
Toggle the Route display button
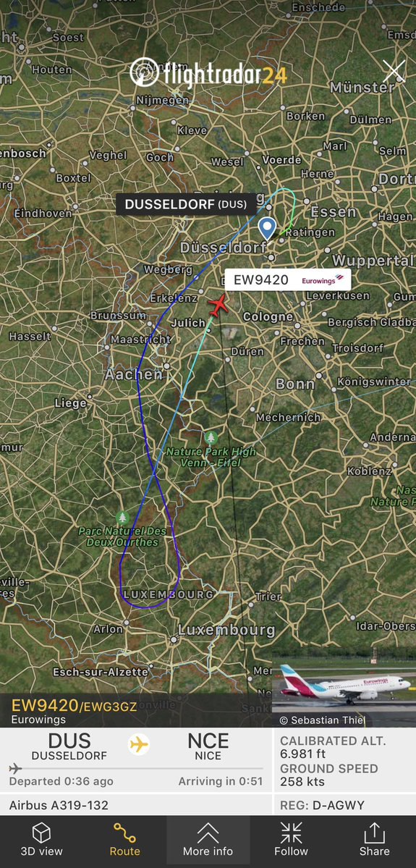[x=124, y=839]
